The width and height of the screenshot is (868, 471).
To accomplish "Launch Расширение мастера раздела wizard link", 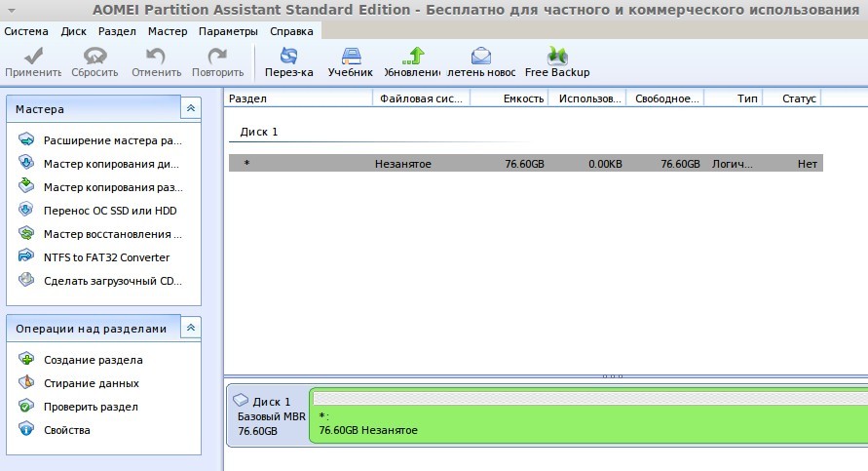I will [x=112, y=140].
